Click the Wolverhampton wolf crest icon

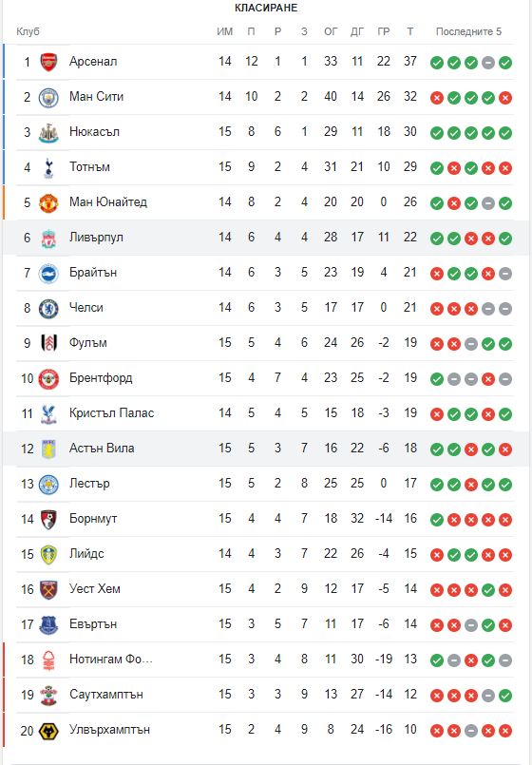tap(48, 731)
